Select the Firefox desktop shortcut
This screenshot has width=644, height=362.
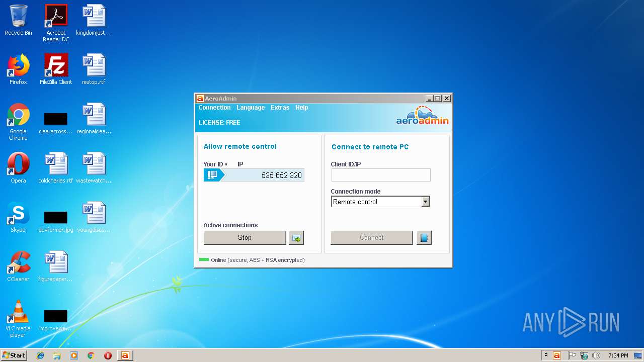click(x=18, y=69)
